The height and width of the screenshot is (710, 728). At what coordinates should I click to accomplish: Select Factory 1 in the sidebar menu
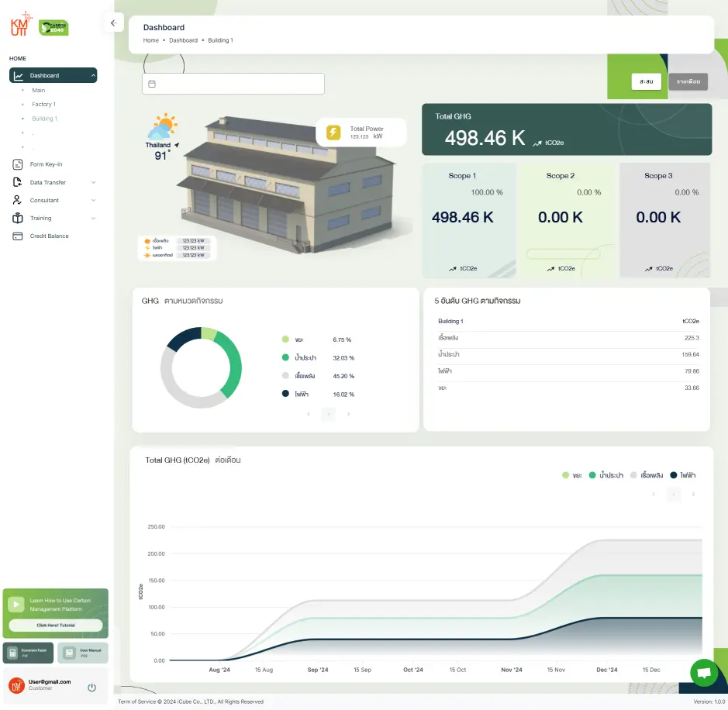pyautogui.click(x=45, y=104)
